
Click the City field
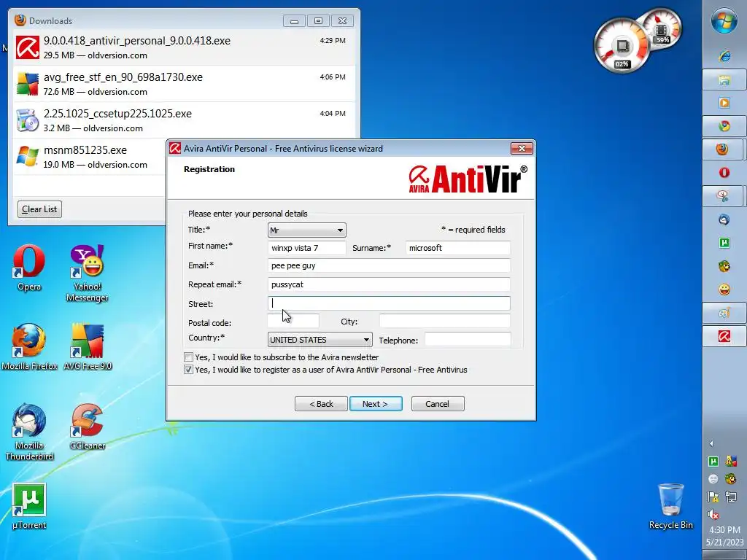pos(444,321)
